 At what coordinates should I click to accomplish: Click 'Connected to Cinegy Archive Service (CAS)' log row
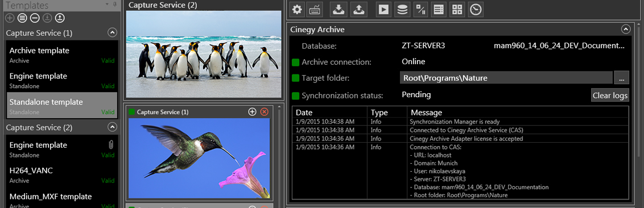coord(460,130)
